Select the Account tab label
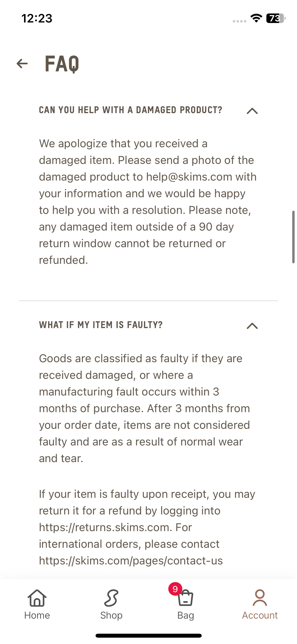 coord(260,615)
